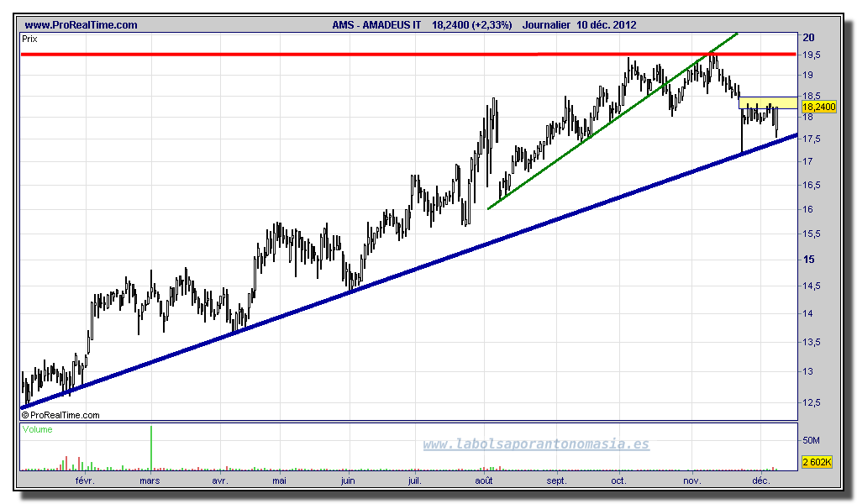Screen dimensions: 857x504
Task: Click the 17,5 price axis label
Action: (811, 139)
